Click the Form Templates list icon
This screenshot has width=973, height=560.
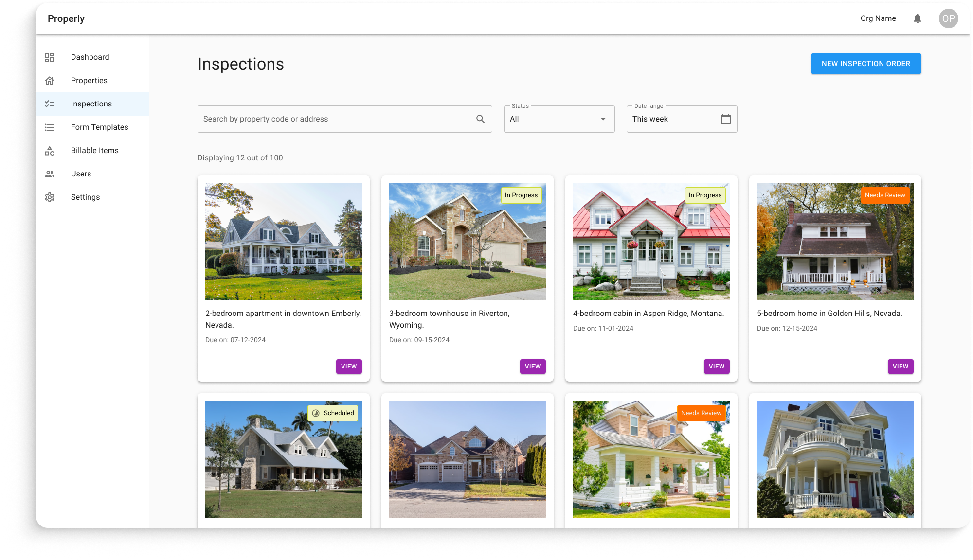[50, 127]
